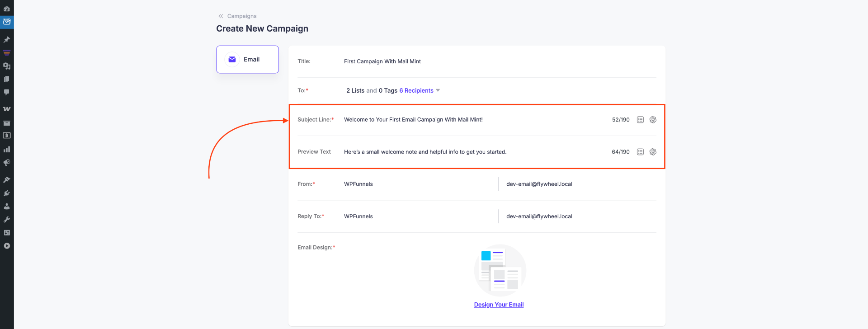Edit the campaign Title field
The image size is (868, 329).
coord(500,61)
